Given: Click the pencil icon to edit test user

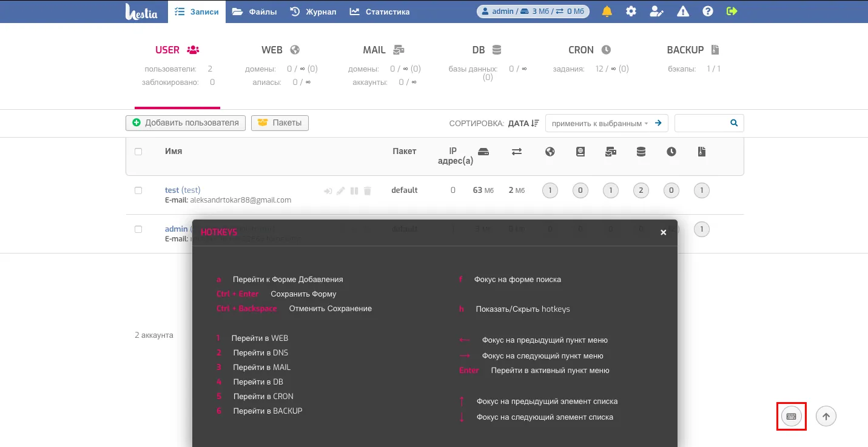Looking at the screenshot, I should [340, 191].
